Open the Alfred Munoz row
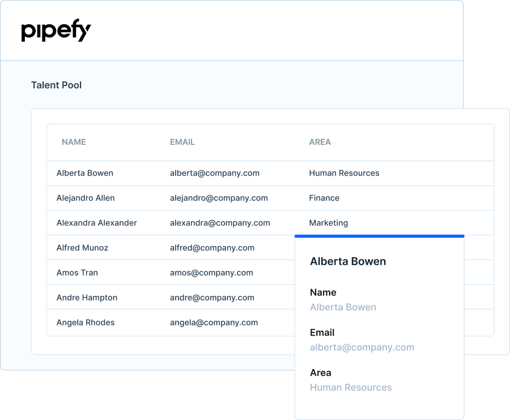The image size is (510, 420). (82, 248)
